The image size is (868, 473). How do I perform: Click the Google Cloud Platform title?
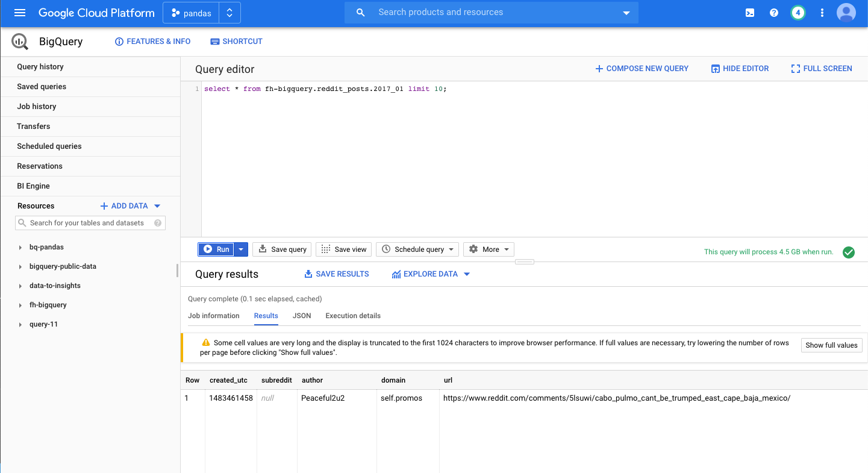pyautogui.click(x=96, y=13)
